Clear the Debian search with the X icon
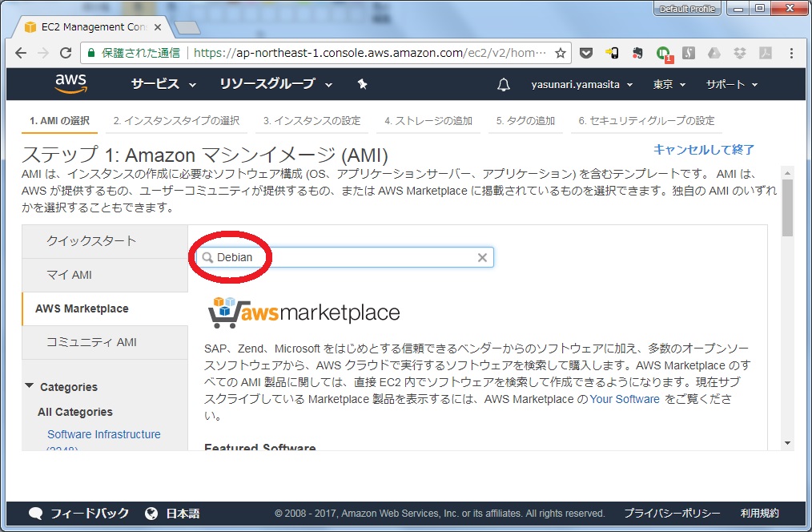The image size is (812, 532). [x=482, y=257]
